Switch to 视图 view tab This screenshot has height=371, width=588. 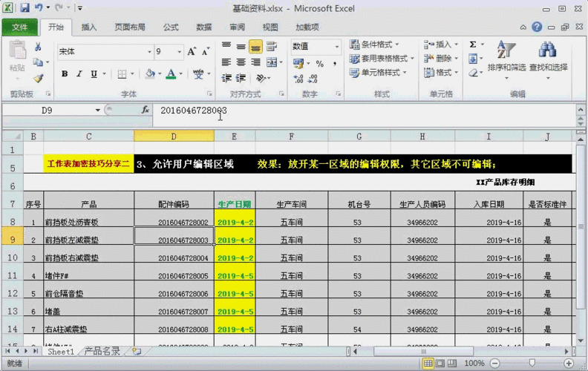pos(270,27)
